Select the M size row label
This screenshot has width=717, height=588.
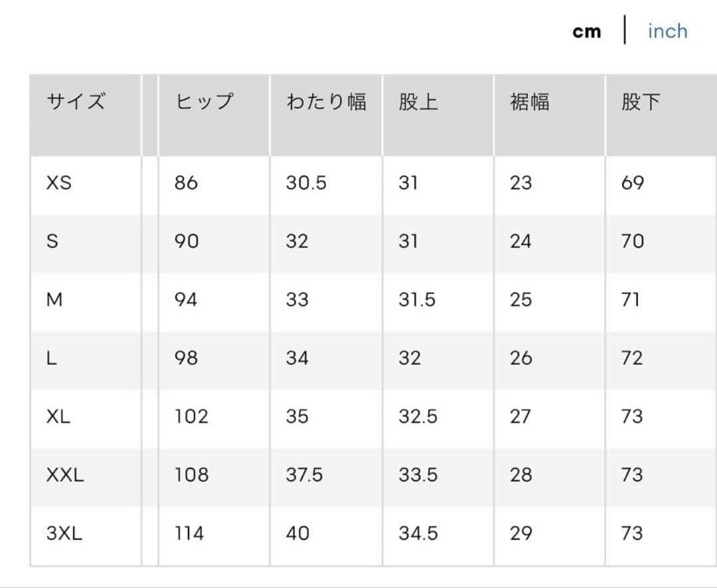(54, 299)
